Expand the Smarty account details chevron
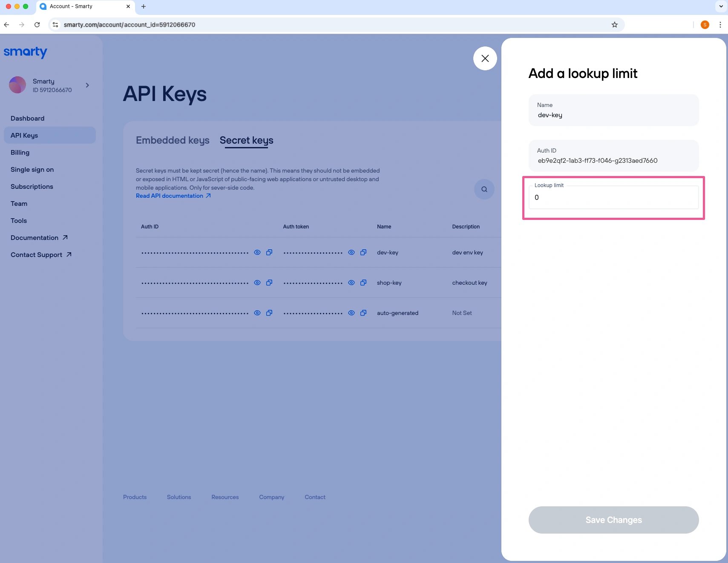The image size is (728, 563). tap(87, 85)
